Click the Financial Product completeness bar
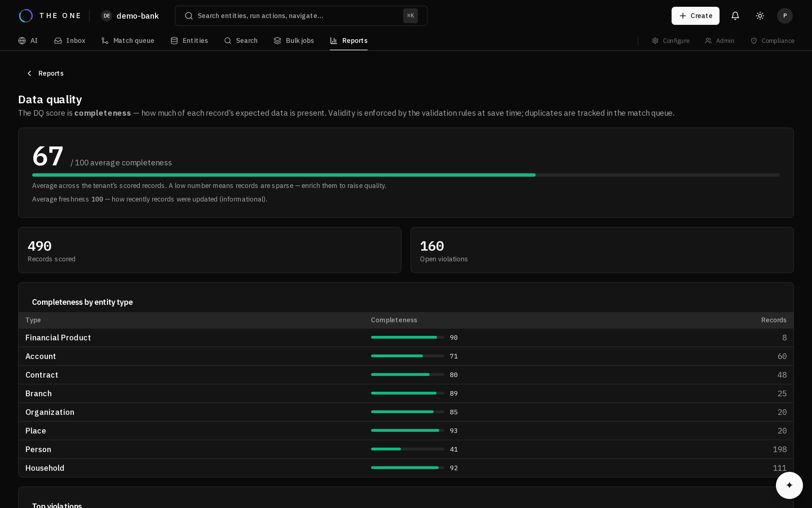 pos(407,337)
